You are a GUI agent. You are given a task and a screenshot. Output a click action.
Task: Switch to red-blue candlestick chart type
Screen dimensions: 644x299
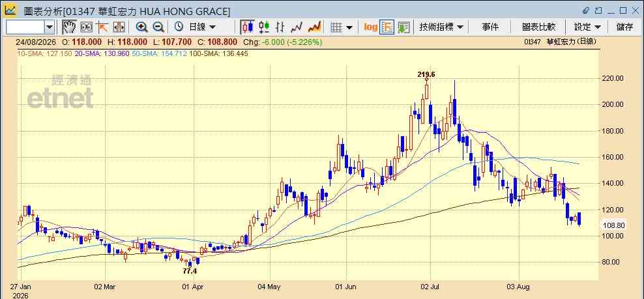pyautogui.click(x=247, y=27)
